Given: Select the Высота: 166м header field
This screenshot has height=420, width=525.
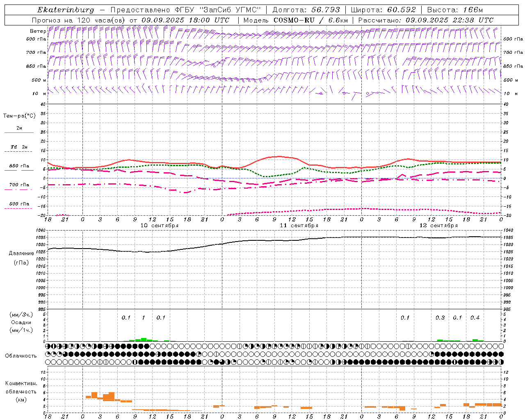Looking at the screenshot, I should tap(455, 10).
